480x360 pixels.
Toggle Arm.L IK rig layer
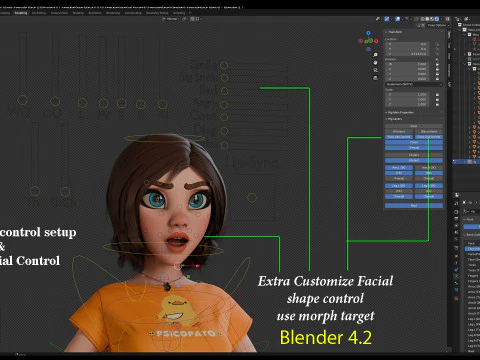399,168
